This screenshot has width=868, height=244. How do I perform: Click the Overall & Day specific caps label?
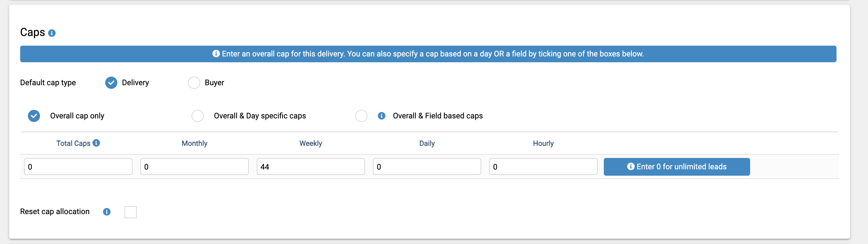tap(260, 116)
